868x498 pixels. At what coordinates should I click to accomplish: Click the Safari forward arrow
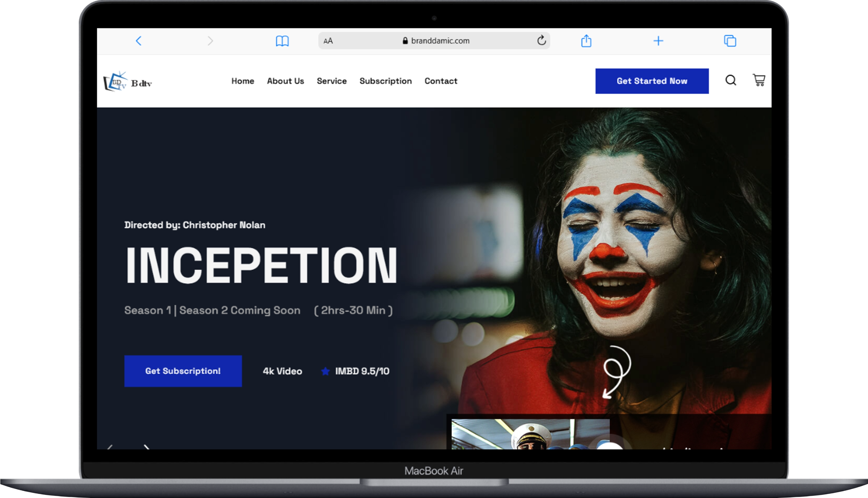coord(210,41)
